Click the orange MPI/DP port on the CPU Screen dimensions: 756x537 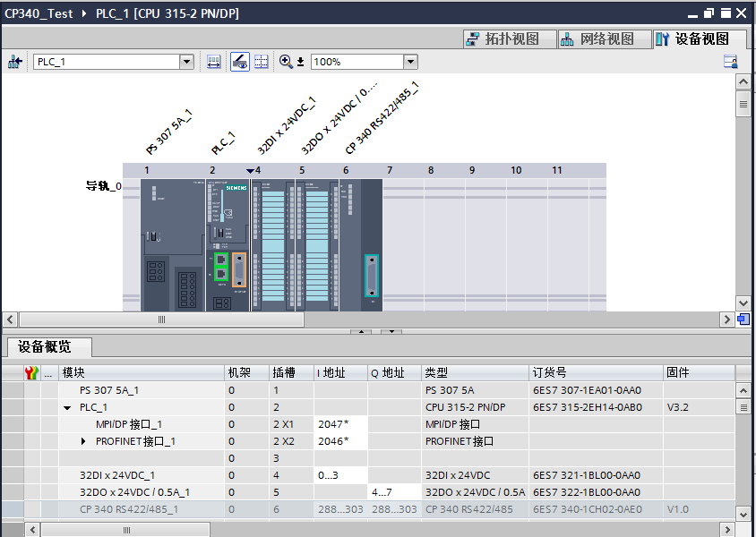[x=239, y=269]
